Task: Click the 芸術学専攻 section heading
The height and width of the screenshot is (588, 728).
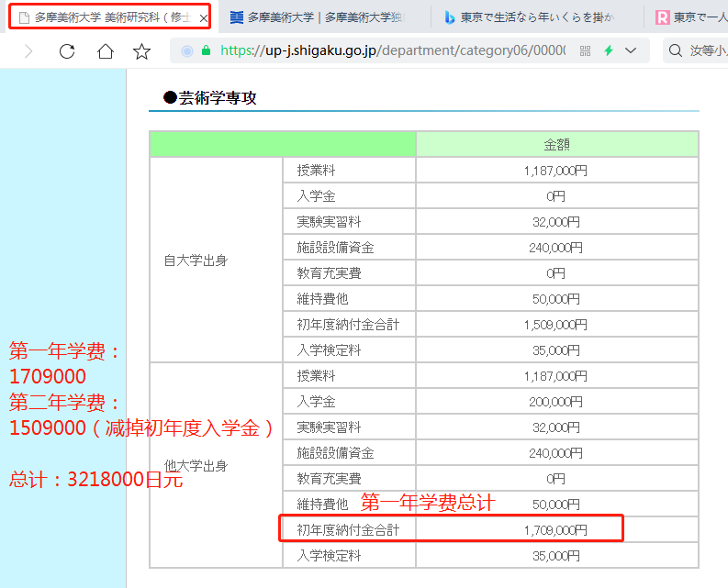Action: (x=217, y=98)
